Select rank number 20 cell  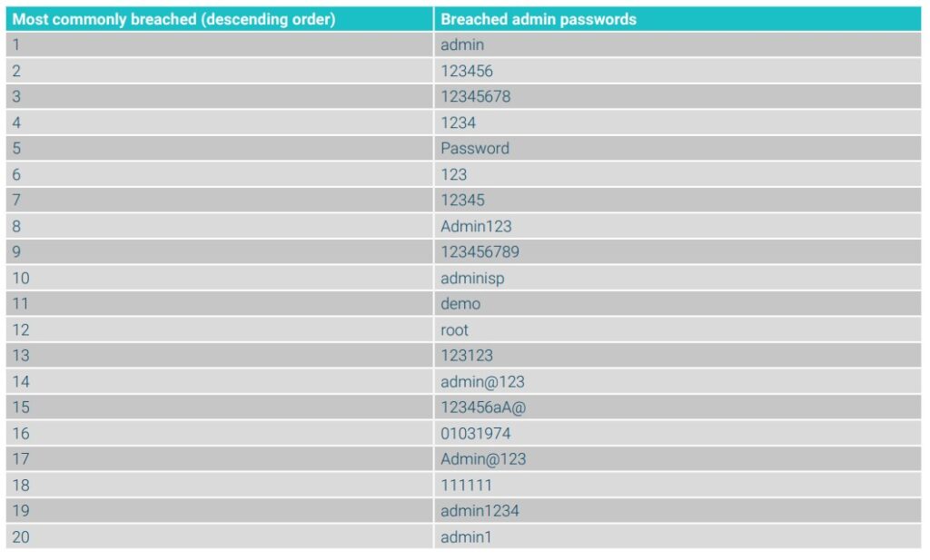220,537
